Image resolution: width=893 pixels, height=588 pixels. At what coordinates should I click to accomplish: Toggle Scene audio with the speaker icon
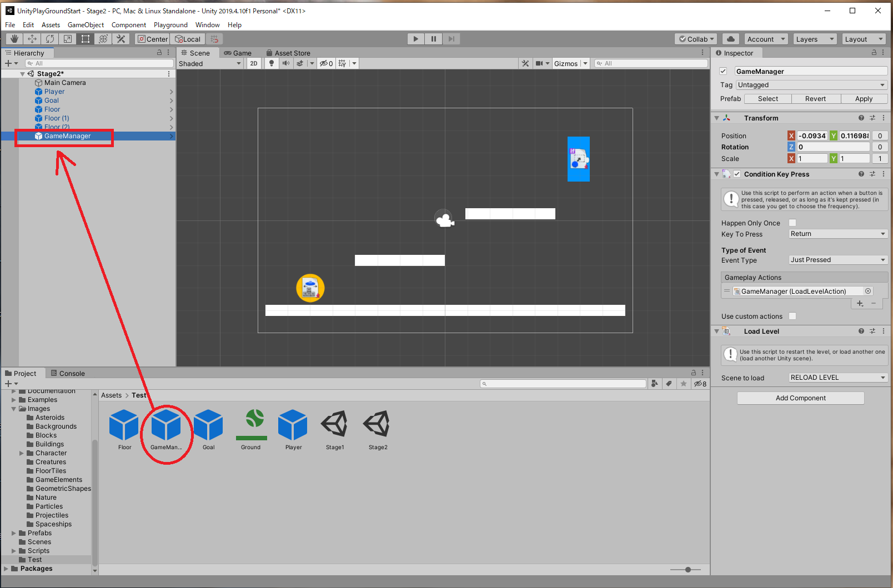(x=285, y=63)
